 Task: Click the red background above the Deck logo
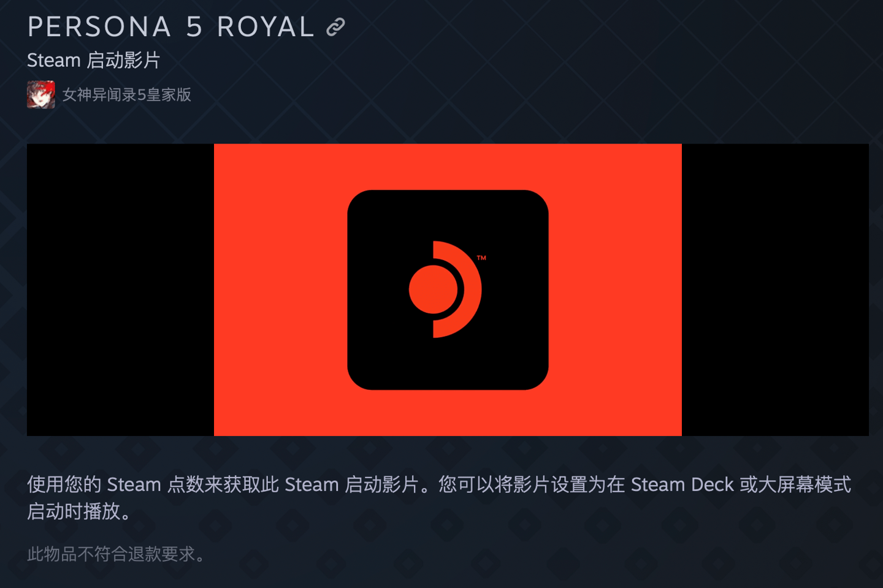tap(448, 167)
